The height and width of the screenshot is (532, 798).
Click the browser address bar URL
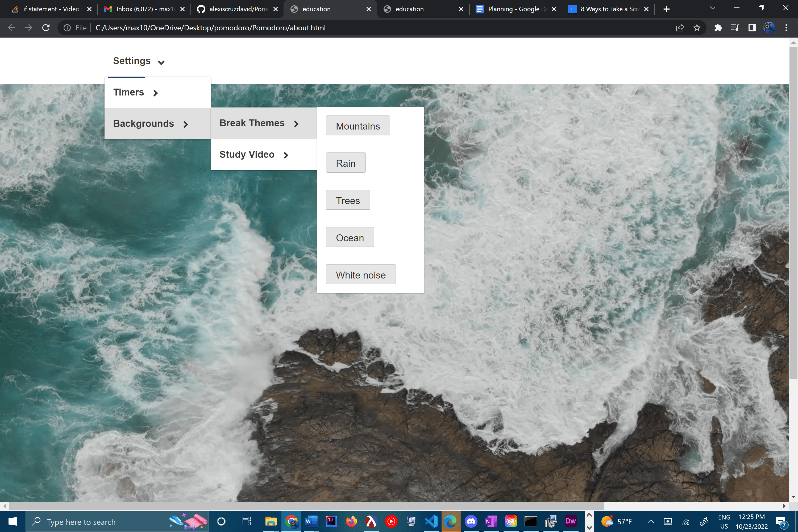coord(210,28)
